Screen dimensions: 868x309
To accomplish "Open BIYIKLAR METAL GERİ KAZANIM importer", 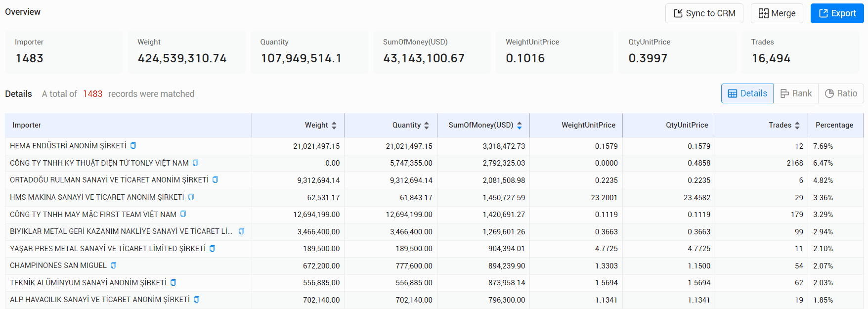I will pyautogui.click(x=121, y=231).
